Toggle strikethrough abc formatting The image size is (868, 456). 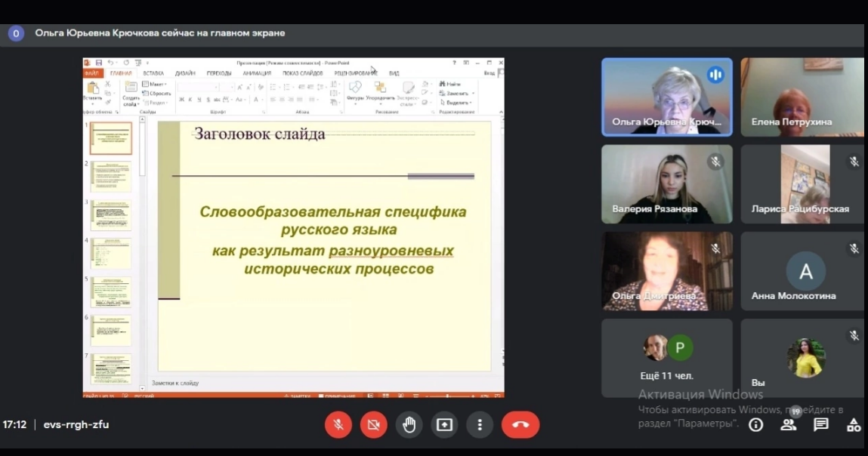click(x=217, y=100)
